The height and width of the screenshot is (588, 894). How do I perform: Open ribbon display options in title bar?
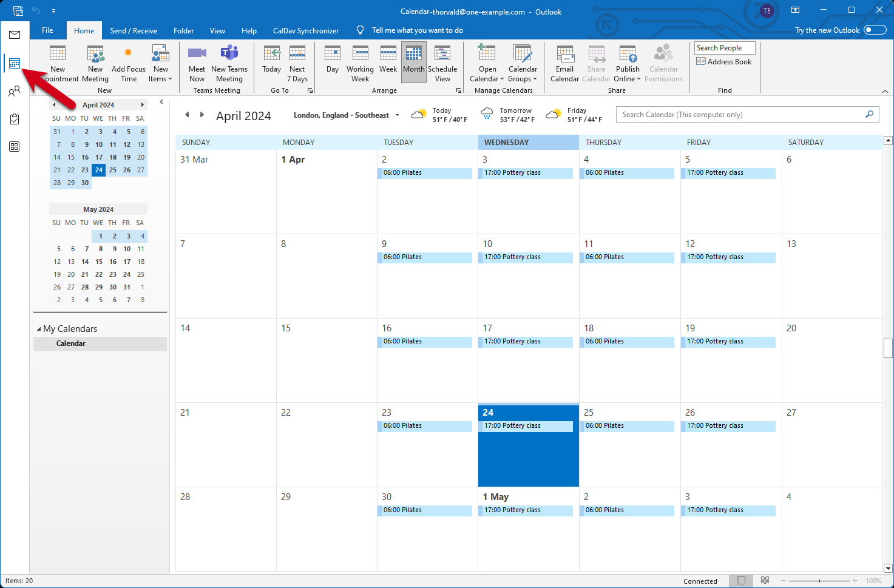795,10
